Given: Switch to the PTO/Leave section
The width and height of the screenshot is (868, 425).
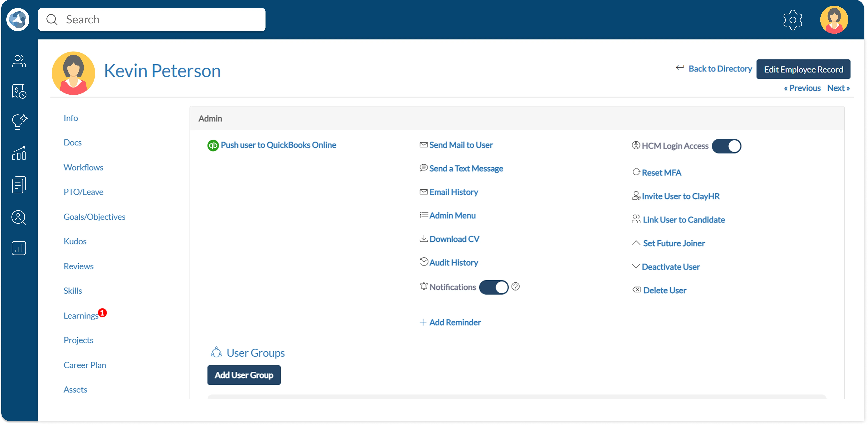Looking at the screenshot, I should click(83, 192).
